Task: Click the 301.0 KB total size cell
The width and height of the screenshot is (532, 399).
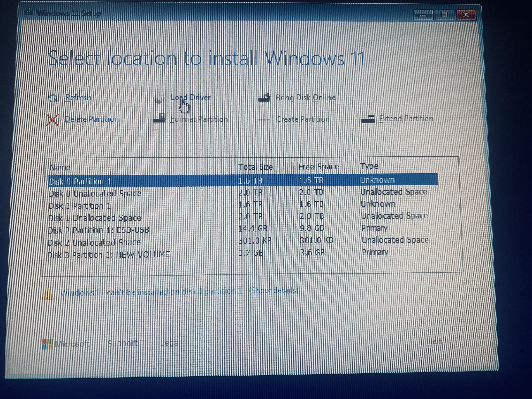Action: click(x=255, y=241)
